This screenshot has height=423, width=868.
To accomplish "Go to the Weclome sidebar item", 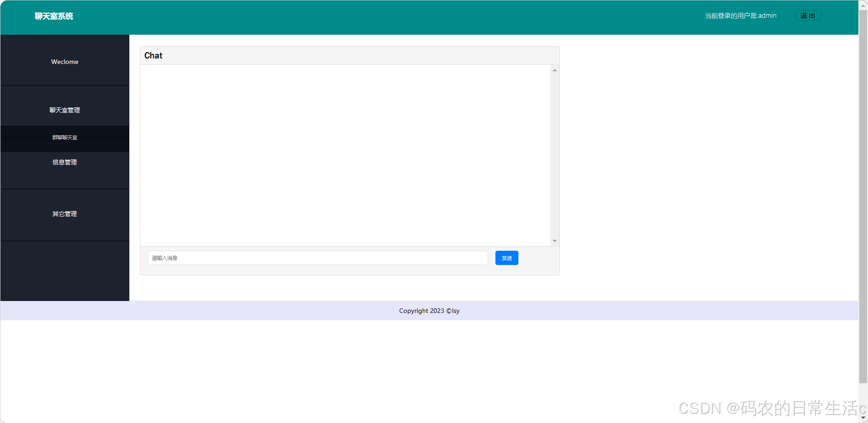I will 64,61.
